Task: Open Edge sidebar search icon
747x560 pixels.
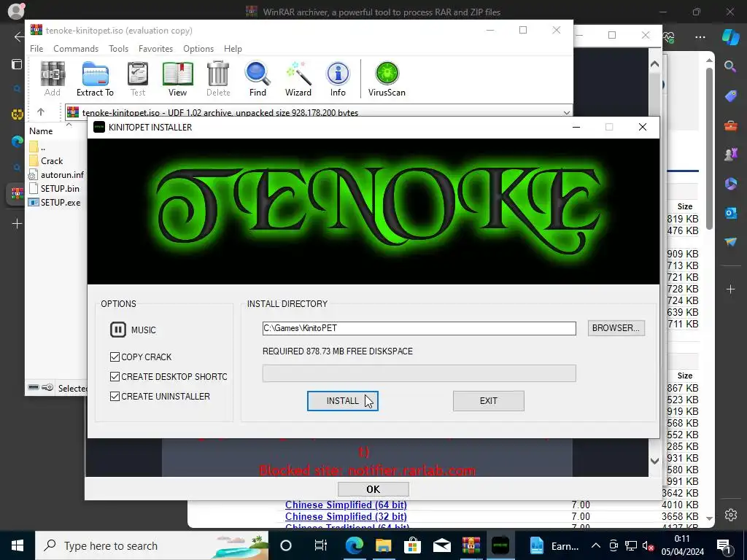Action: click(x=730, y=66)
